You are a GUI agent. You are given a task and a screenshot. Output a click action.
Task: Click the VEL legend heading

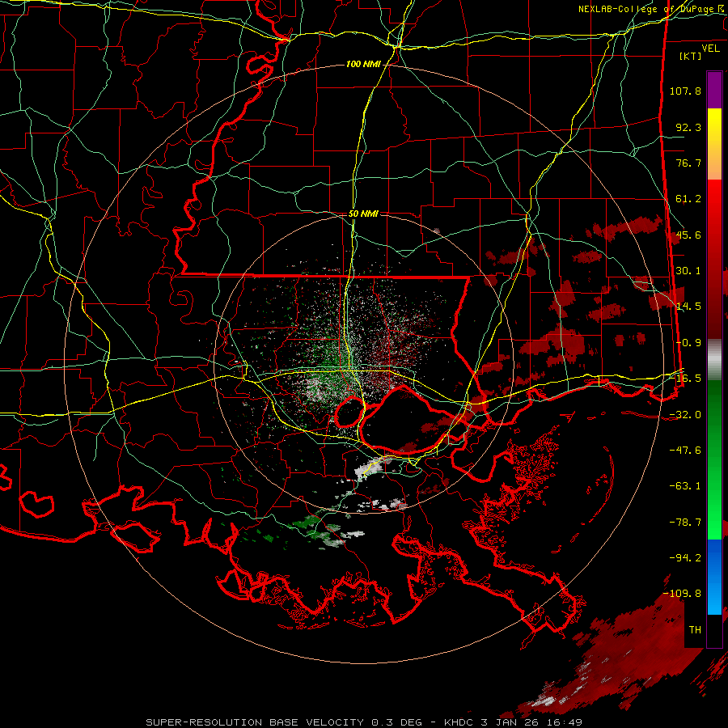710,49
